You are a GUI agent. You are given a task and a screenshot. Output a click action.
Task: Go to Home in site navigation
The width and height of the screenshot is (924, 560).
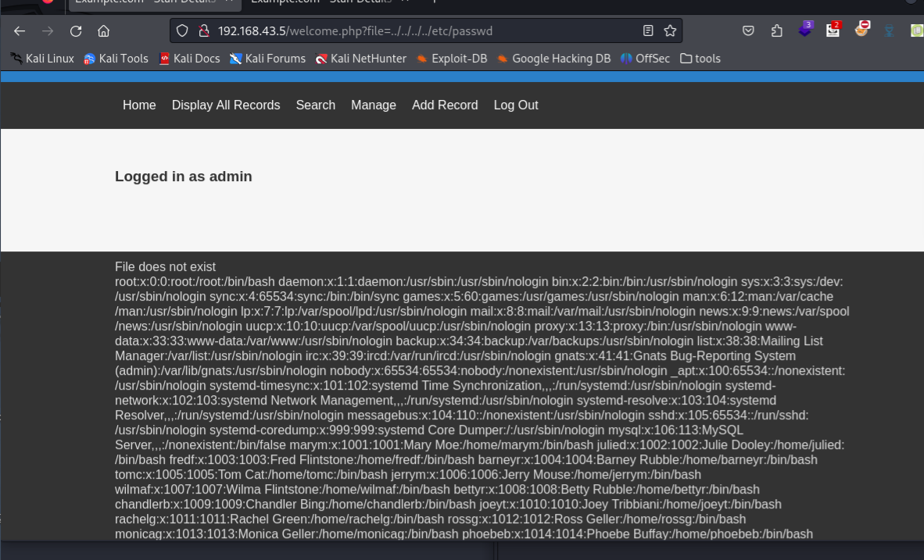139,105
